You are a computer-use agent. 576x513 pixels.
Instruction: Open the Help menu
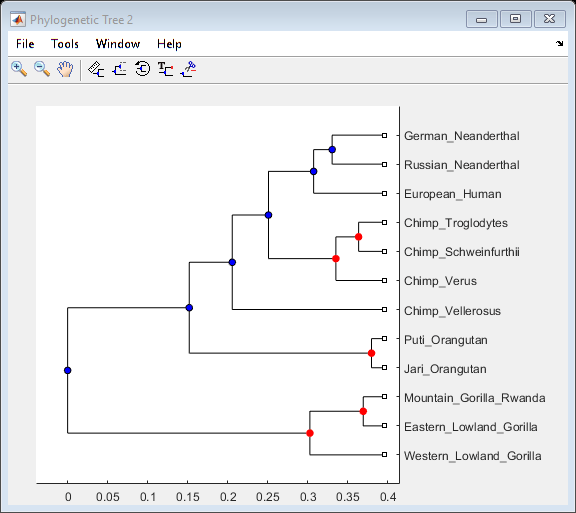click(169, 44)
